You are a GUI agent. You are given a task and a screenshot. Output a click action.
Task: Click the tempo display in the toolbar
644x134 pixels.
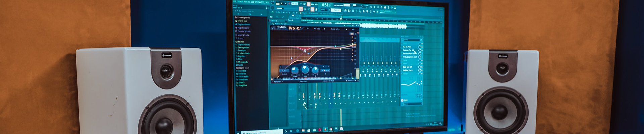[294, 4]
